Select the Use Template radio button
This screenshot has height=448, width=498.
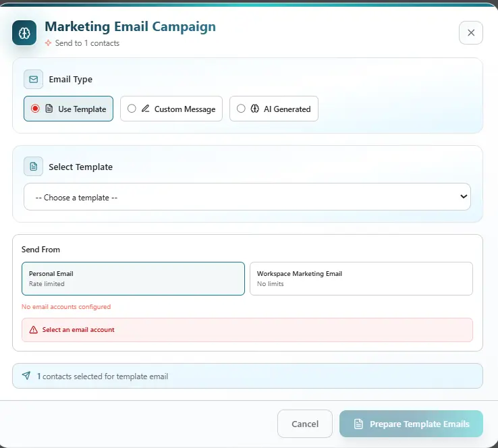click(35, 109)
